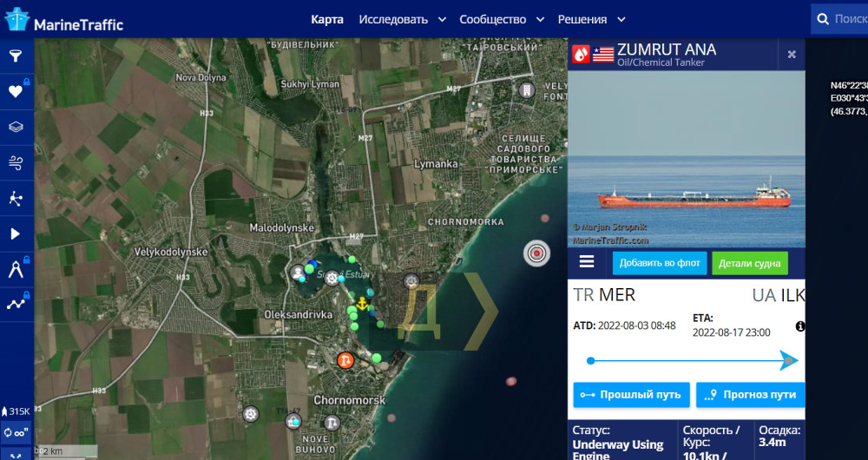Open the route trend chart icon
The image size is (868, 460).
[16, 305]
